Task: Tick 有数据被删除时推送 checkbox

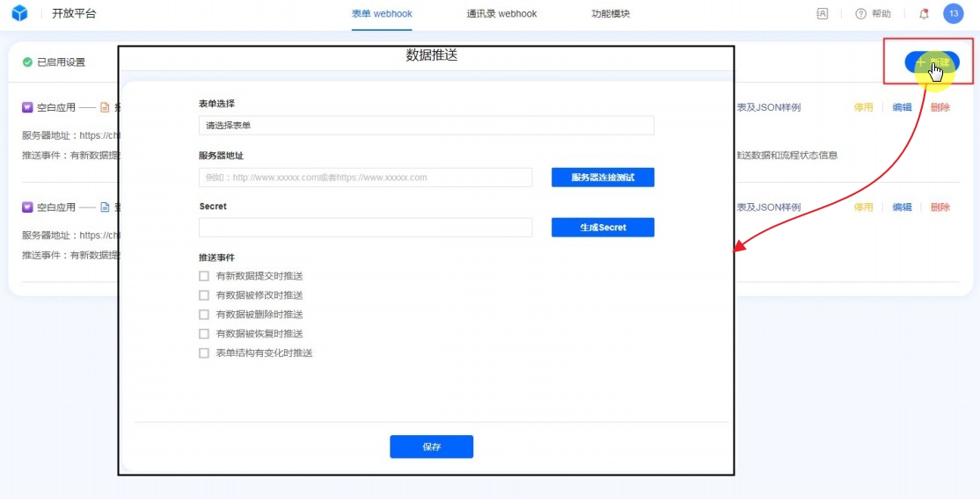Action: (204, 315)
